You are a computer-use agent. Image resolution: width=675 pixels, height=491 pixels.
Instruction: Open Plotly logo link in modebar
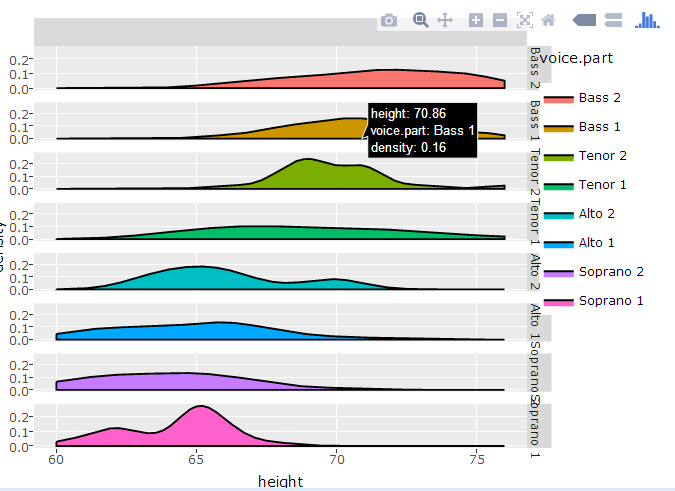click(x=648, y=20)
